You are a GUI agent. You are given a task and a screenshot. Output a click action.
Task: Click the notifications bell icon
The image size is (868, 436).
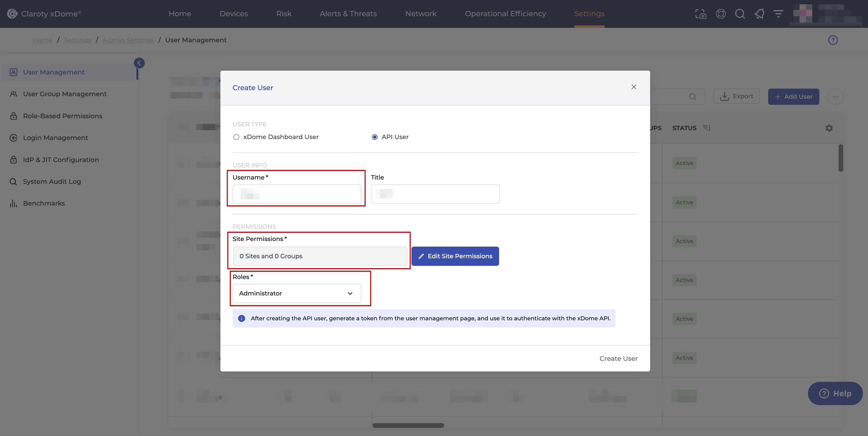(759, 14)
